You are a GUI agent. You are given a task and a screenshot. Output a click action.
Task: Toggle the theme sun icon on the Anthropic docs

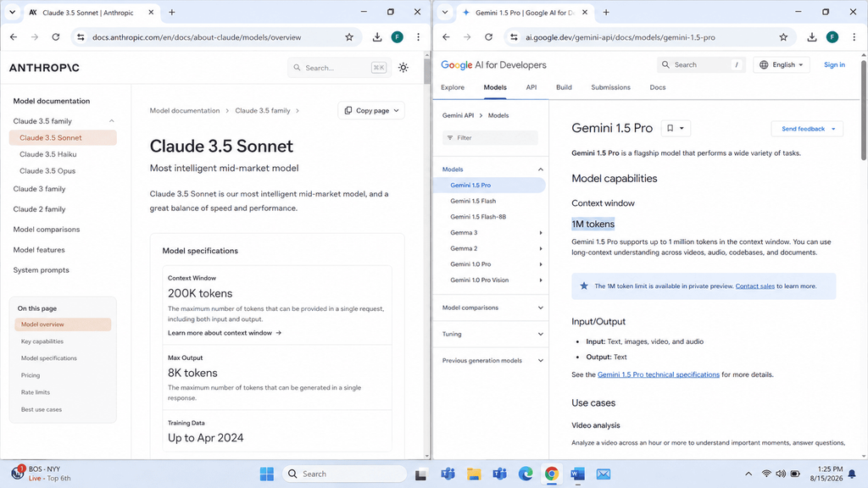tap(403, 68)
